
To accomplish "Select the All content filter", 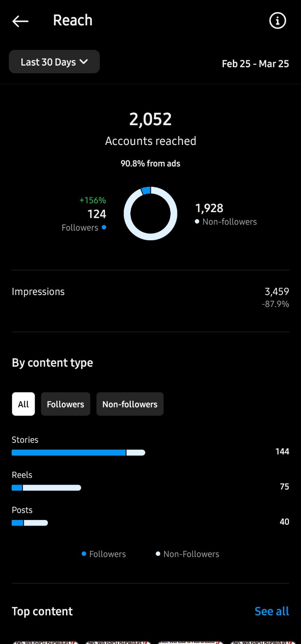I will coord(23,404).
